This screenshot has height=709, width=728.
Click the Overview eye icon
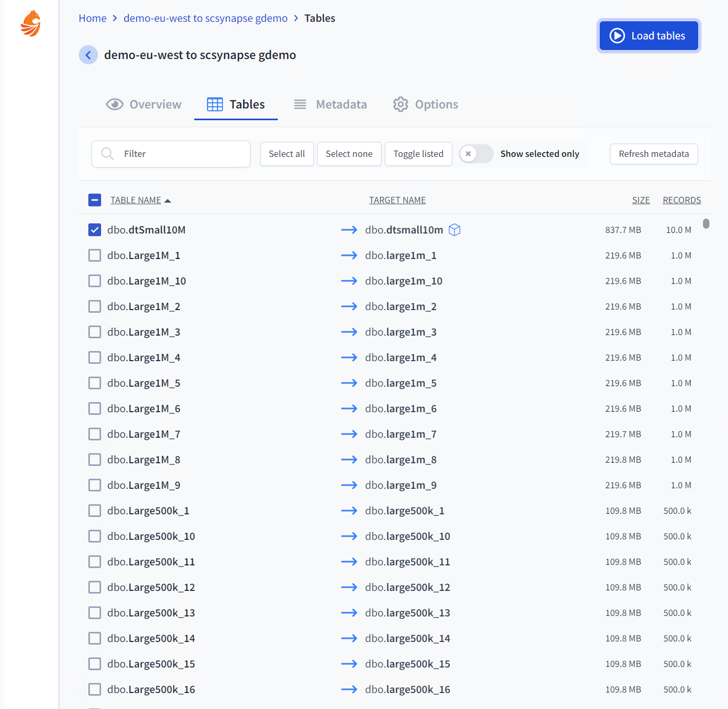pos(114,104)
